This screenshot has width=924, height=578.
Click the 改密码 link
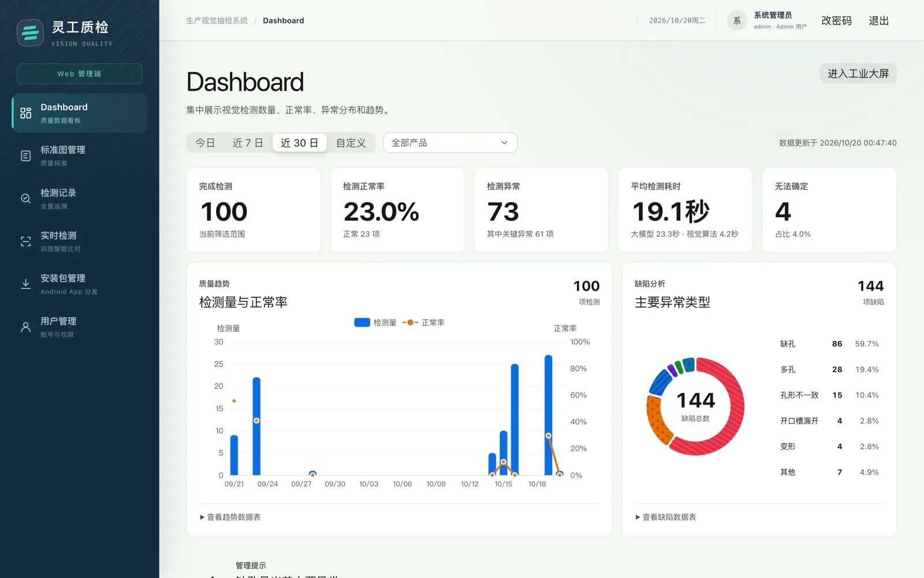click(837, 21)
